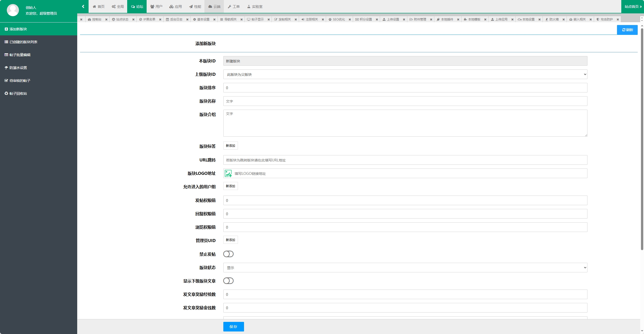The image size is (644, 334).
Task: Open 已创建的版块列表 in the sidebar
Action: tap(39, 42)
